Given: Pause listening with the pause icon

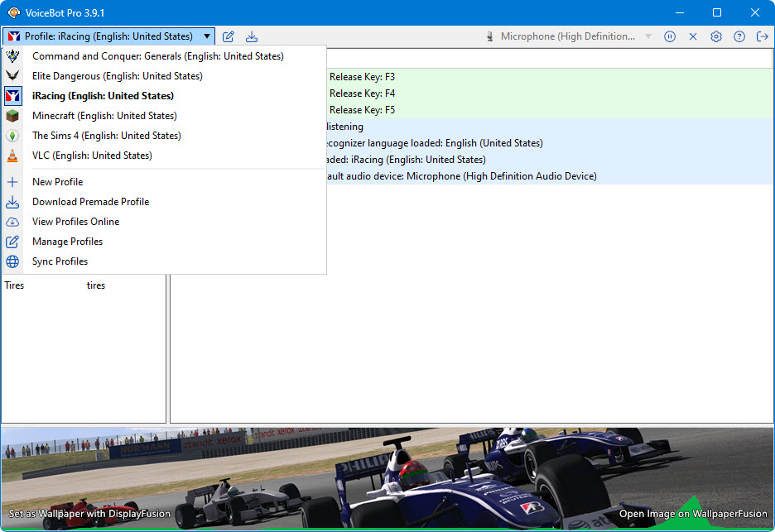Looking at the screenshot, I should (670, 36).
